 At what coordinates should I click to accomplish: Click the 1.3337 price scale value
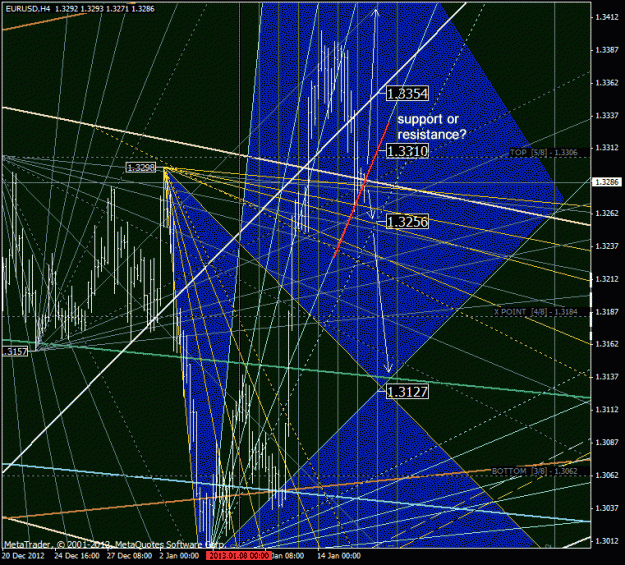click(607, 116)
